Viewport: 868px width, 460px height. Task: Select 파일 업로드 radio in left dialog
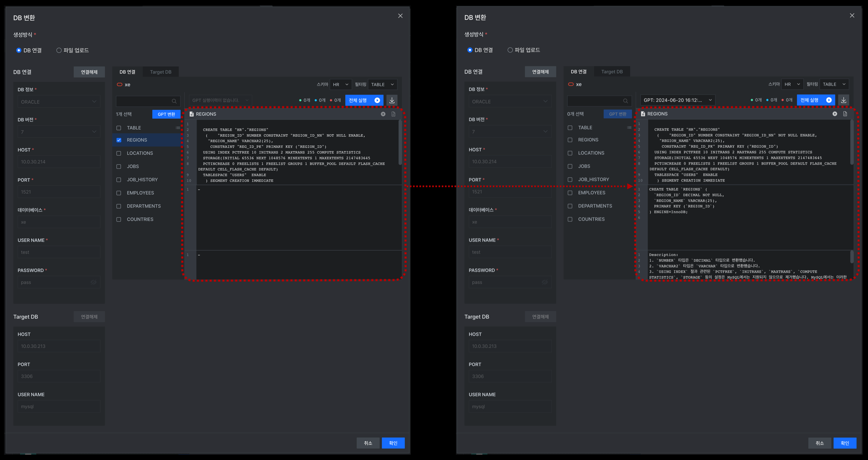pyautogui.click(x=59, y=50)
